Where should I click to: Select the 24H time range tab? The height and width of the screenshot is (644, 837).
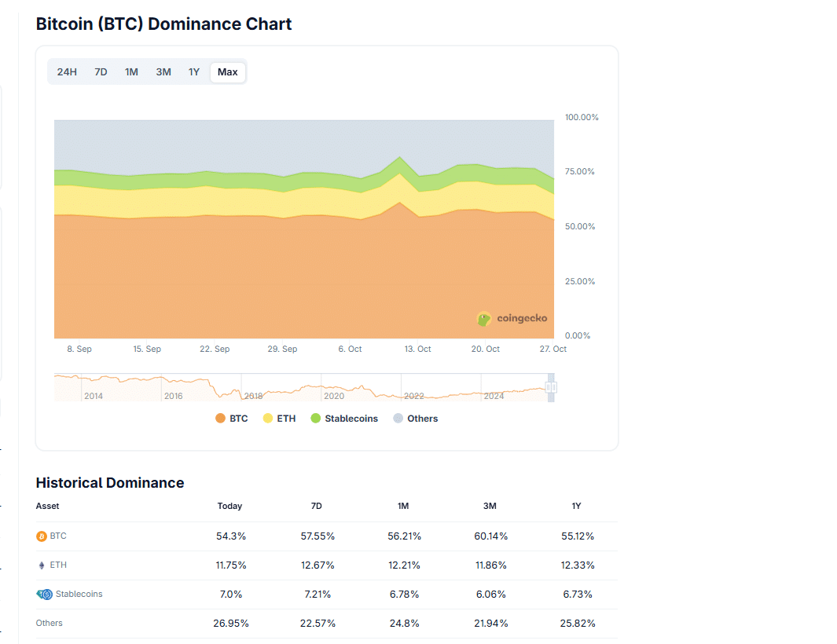click(67, 72)
